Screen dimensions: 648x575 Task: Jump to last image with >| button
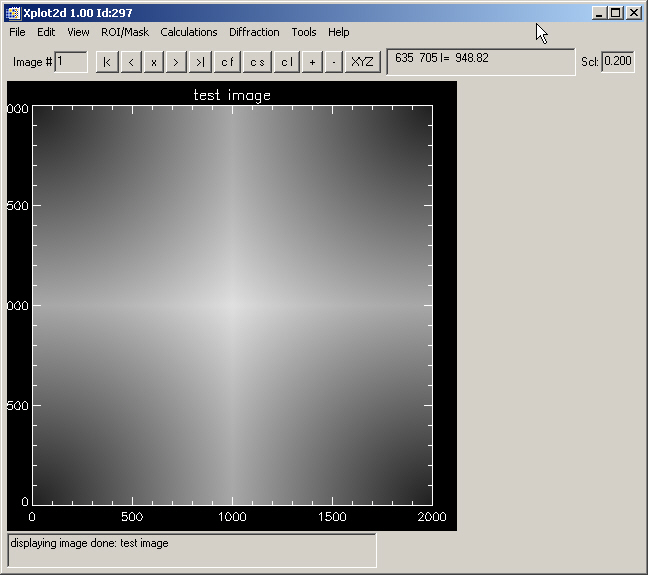[201, 62]
